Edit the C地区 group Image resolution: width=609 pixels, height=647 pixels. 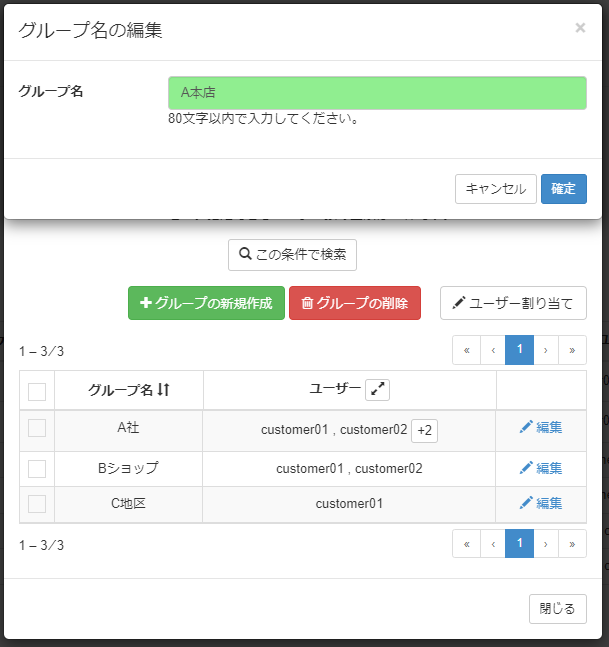point(541,503)
